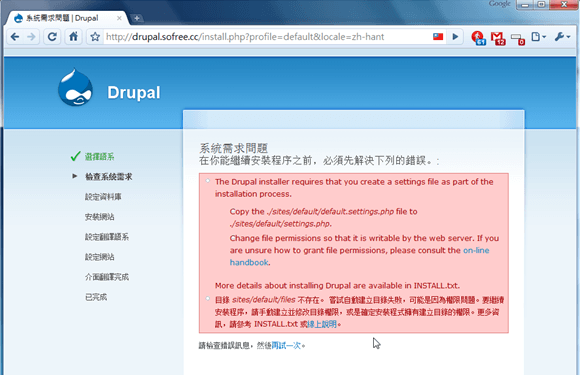
Task: Reload the page with the refresh icon
Action: (52, 37)
